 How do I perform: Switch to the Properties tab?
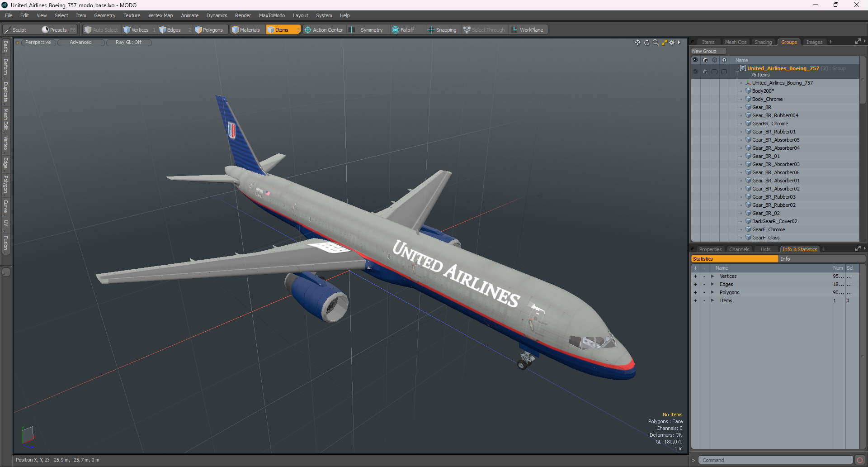710,249
